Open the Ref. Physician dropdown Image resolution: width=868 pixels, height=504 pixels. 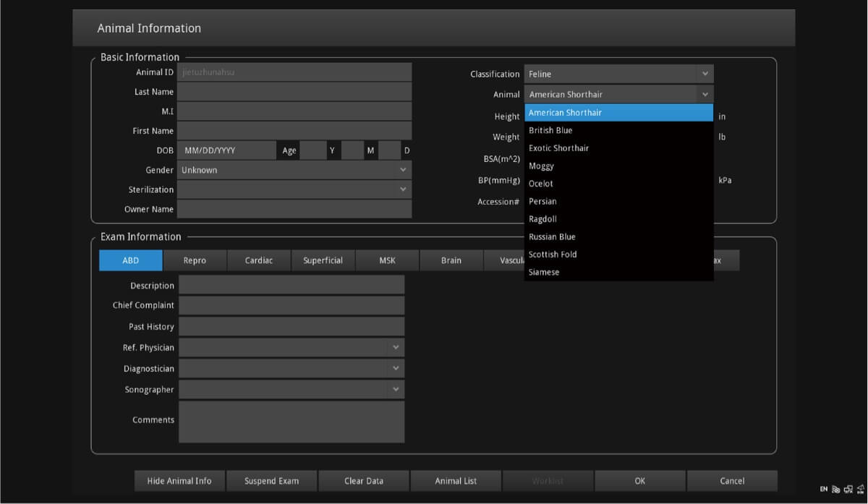[x=291, y=348]
